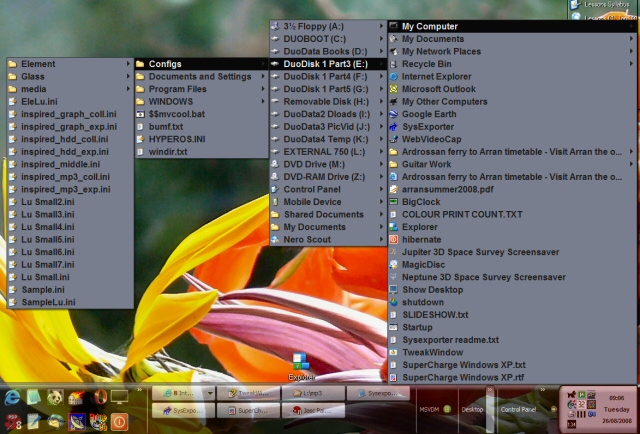The image size is (640, 434).
Task: Click the shutdown icon in the menu
Action: (x=393, y=302)
